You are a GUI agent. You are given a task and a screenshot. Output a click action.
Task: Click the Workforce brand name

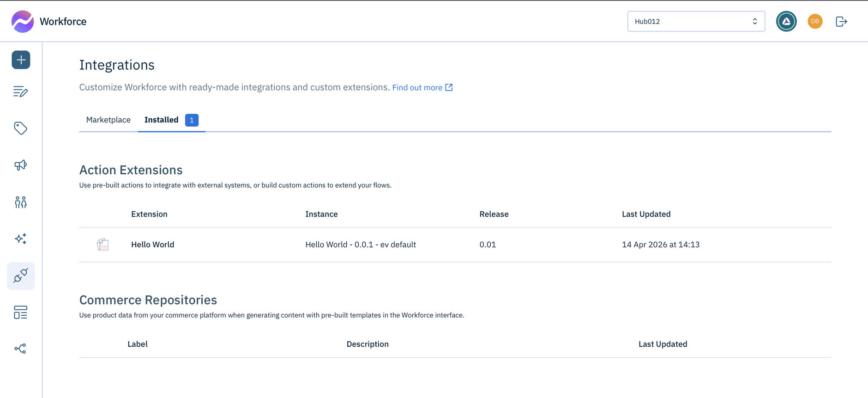click(63, 22)
